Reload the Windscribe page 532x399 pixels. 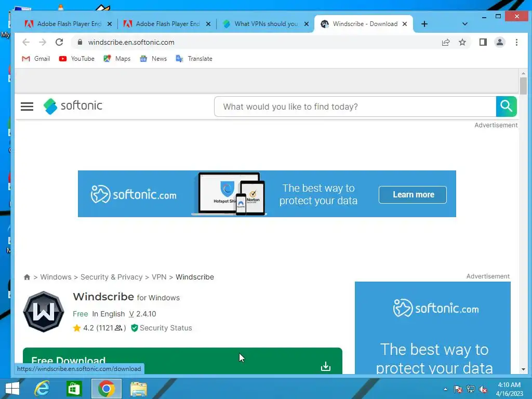pos(59,42)
